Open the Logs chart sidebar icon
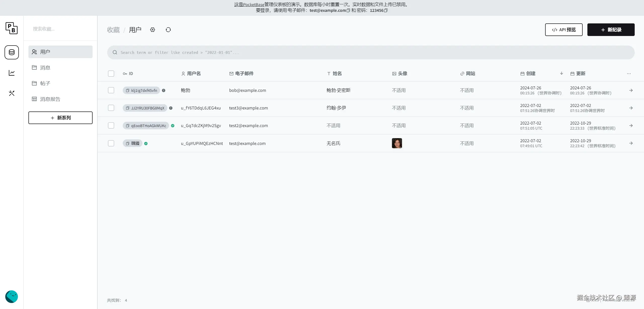Viewport: 644px width, 309px height. 12,73
